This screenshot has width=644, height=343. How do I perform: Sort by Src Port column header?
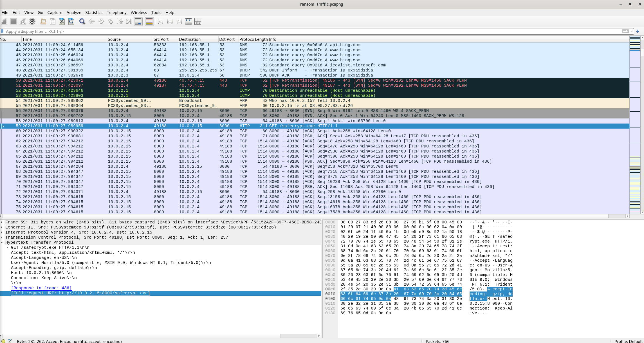[165, 39]
